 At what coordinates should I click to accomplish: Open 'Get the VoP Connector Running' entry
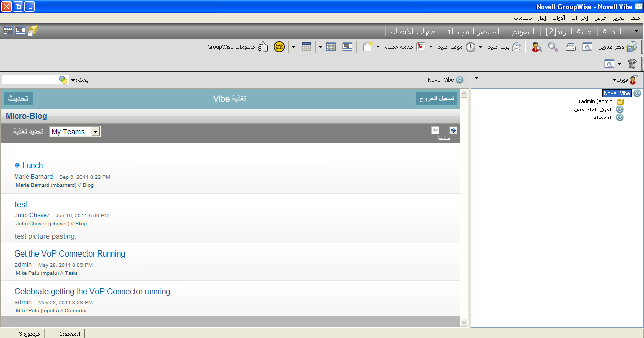click(70, 253)
